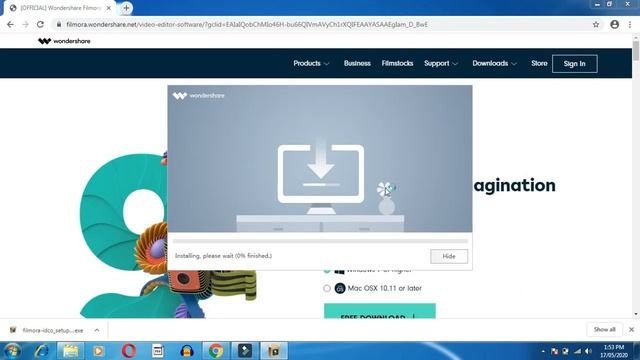Open the taskbar clock and date
The image size is (640, 360).
tap(614, 351)
